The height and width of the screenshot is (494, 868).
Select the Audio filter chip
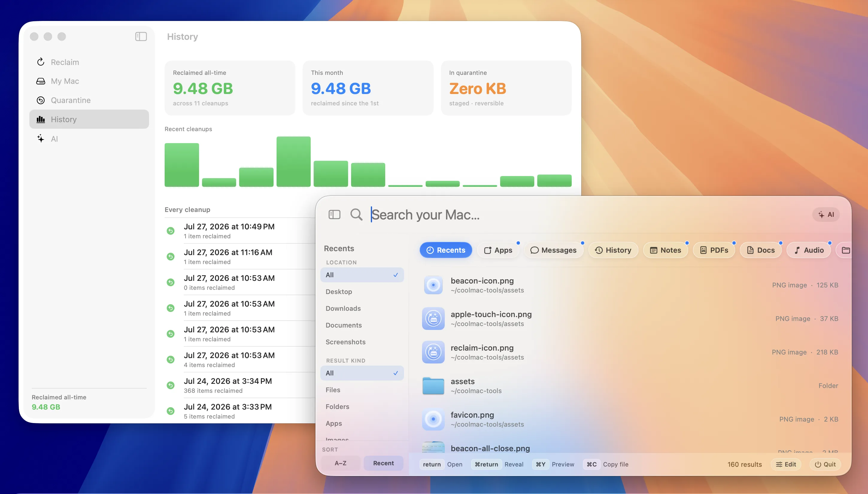(808, 250)
